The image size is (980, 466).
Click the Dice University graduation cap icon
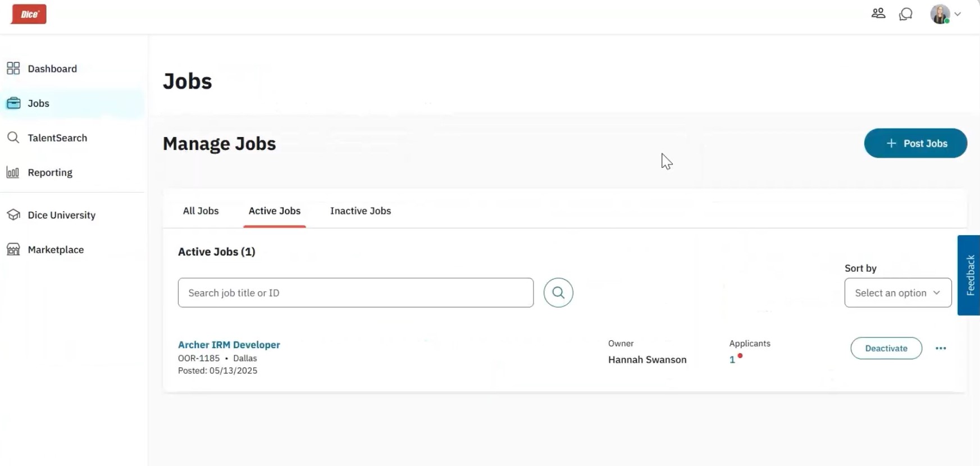pos(13,215)
